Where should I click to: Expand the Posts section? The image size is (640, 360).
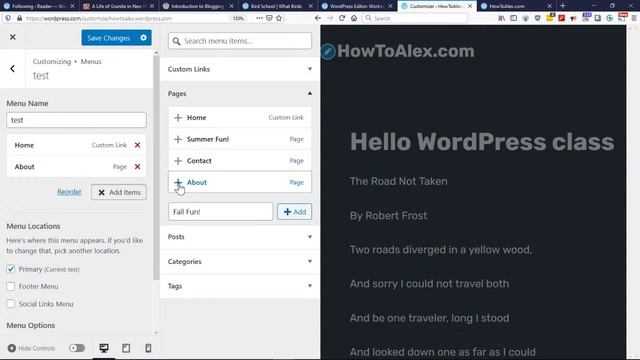240,237
